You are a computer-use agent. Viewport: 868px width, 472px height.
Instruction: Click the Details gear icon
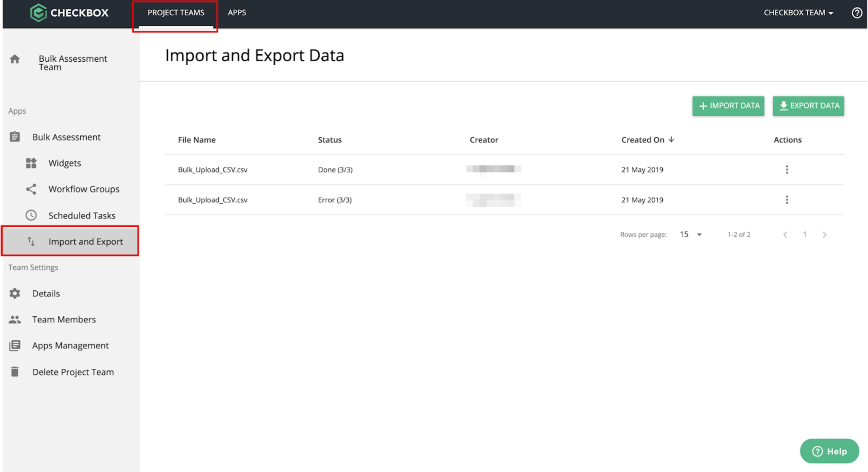pyautogui.click(x=15, y=293)
